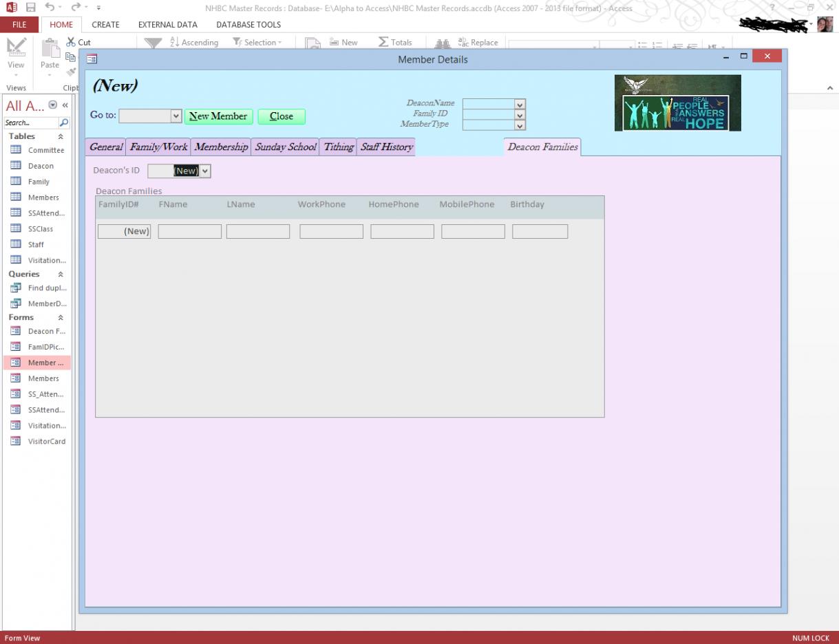Image resolution: width=839 pixels, height=644 pixels.
Task: Open the FILE tab
Action: (19, 25)
